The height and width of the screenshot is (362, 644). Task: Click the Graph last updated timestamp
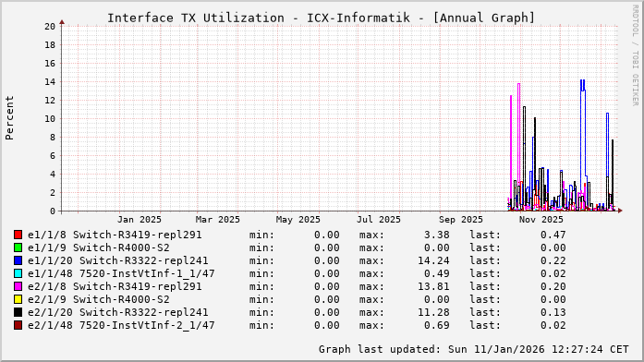474,349
